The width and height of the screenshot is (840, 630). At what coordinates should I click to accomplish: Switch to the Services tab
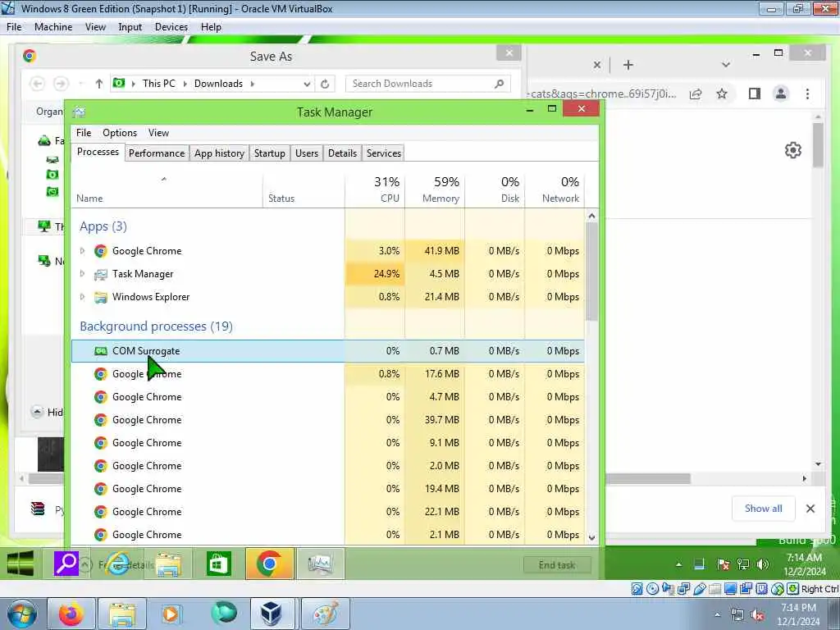tap(384, 153)
